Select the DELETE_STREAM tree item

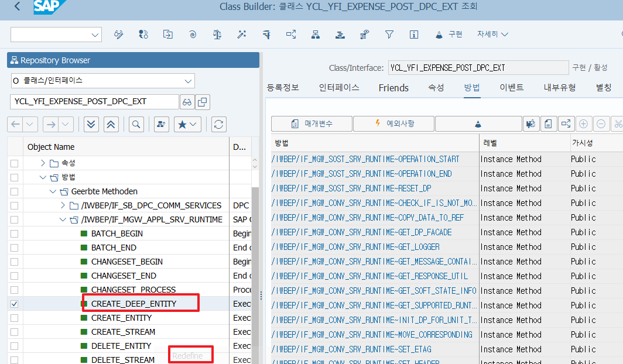click(123, 360)
